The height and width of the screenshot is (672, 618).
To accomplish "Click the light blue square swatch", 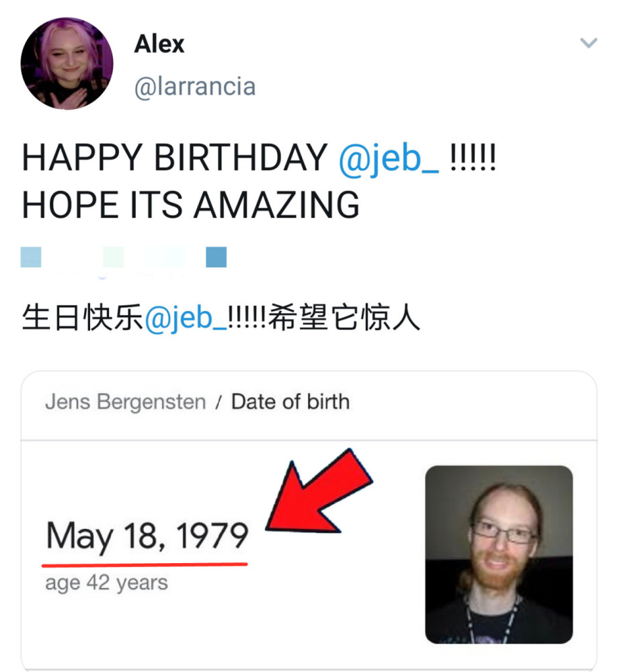I will pyautogui.click(x=31, y=257).
